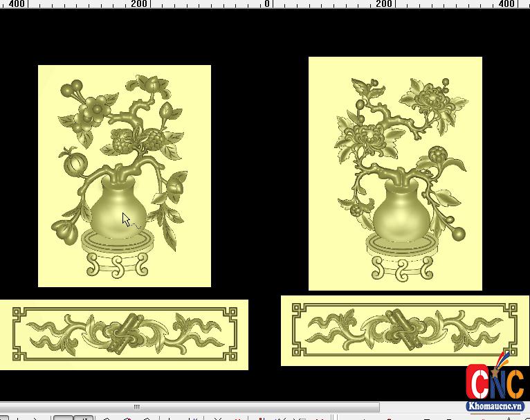530x420 pixels.
Task: Click the horizontal scrollbar thumb
Action: tap(136, 407)
